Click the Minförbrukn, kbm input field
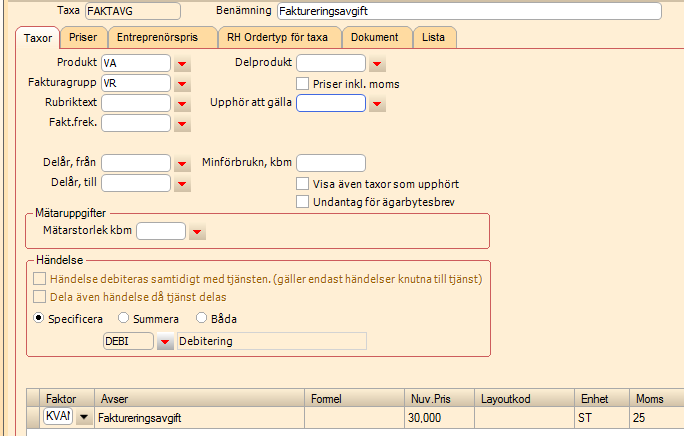 [x=331, y=163]
